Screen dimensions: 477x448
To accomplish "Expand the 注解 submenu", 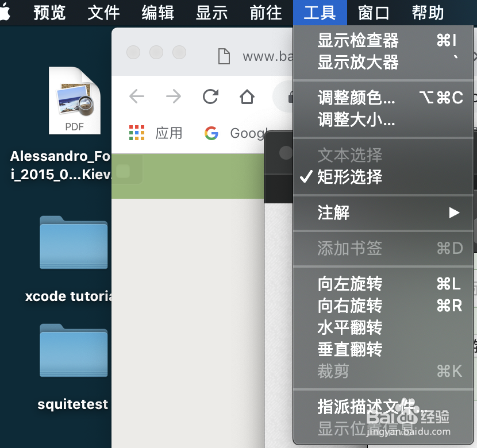I will pos(383,213).
